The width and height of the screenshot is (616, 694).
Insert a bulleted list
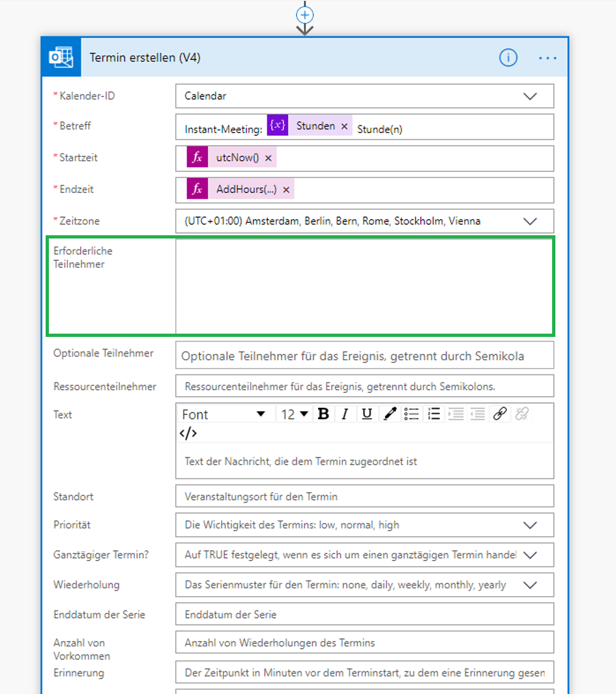click(x=411, y=414)
